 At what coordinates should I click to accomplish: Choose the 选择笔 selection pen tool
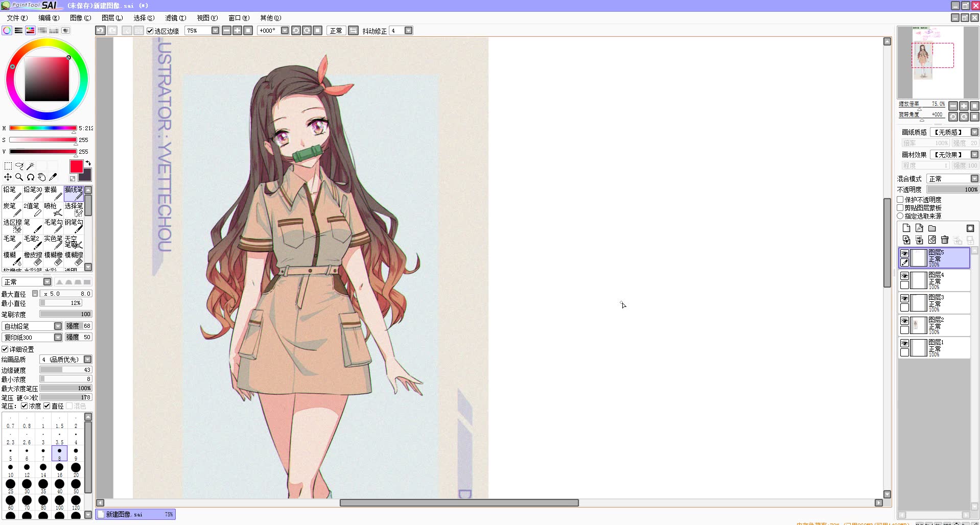point(74,209)
